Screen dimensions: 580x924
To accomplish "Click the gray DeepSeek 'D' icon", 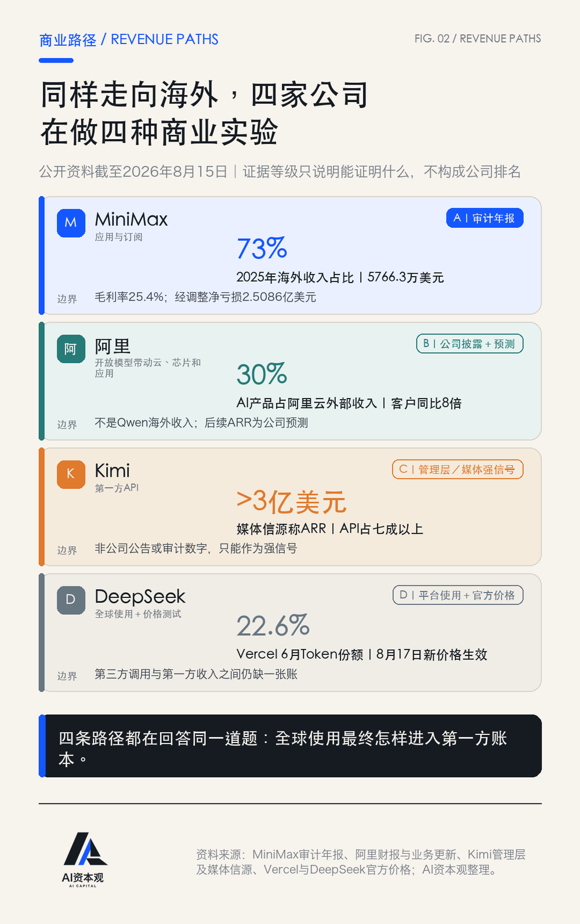I will 71,600.
